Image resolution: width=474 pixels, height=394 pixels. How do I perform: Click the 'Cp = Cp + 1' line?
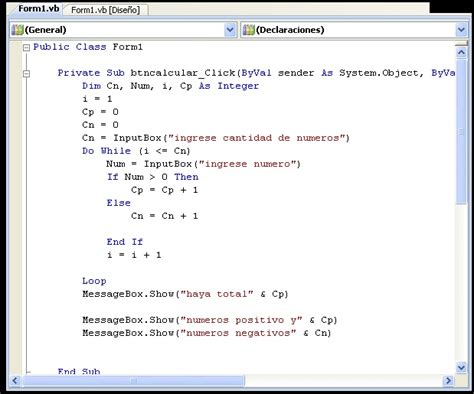tap(165, 190)
